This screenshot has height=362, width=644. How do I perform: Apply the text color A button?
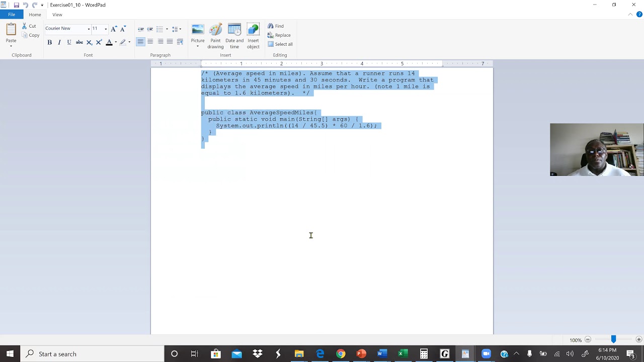[x=109, y=42]
